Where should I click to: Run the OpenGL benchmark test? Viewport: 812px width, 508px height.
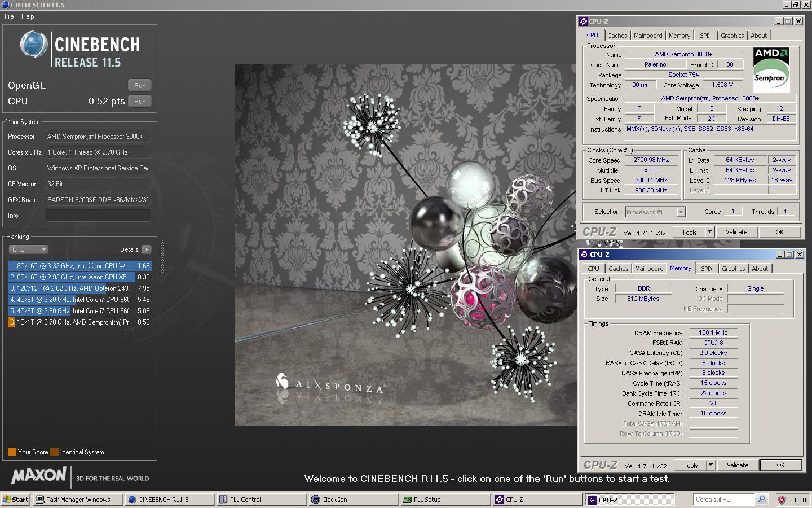tap(140, 86)
